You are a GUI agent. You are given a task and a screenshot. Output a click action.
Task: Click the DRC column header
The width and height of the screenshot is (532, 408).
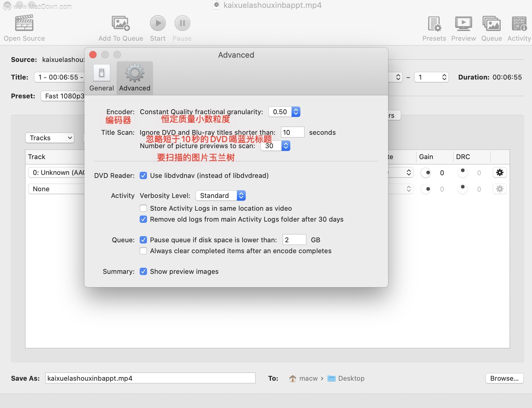tap(472, 157)
